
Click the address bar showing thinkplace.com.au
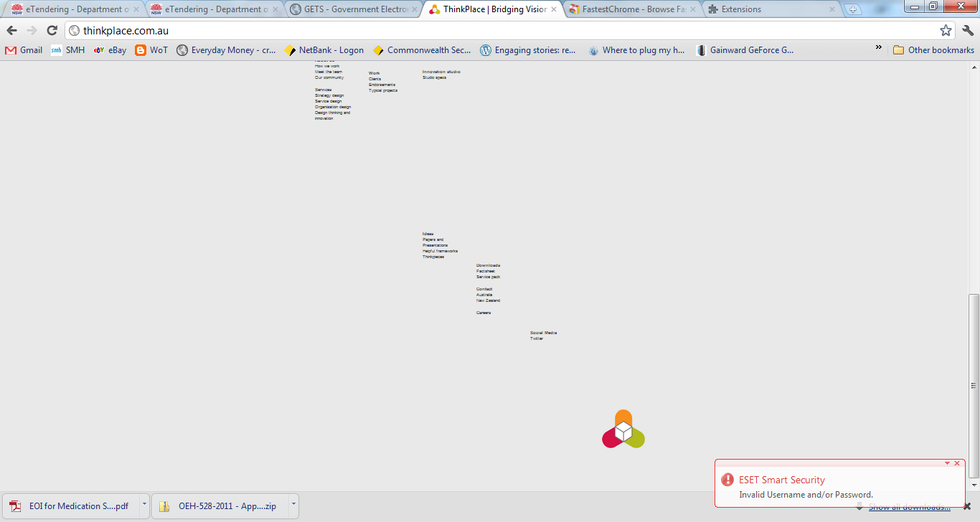(x=502, y=31)
